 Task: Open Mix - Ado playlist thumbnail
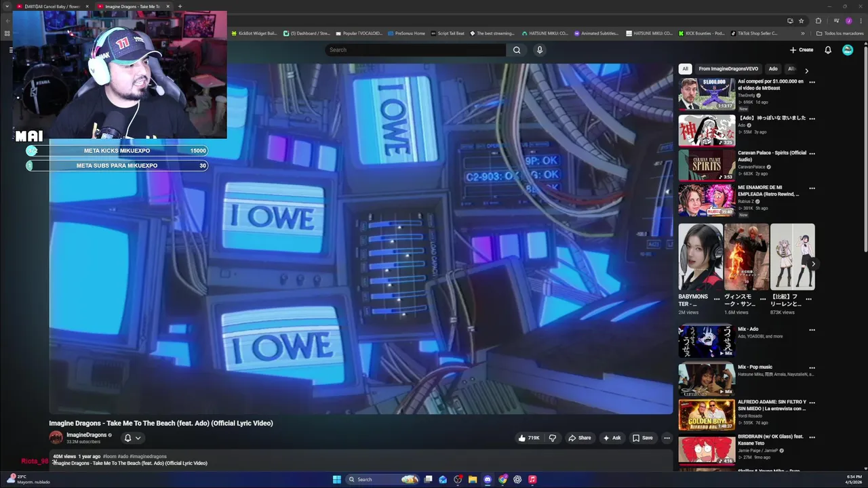[x=707, y=341]
